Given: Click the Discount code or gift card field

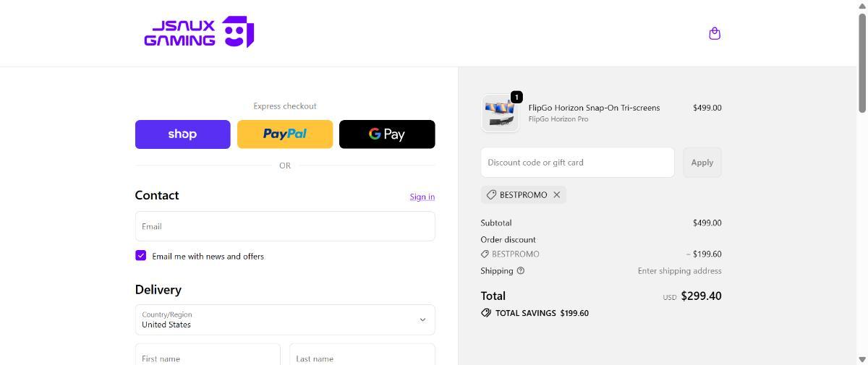Looking at the screenshot, I should tap(577, 163).
